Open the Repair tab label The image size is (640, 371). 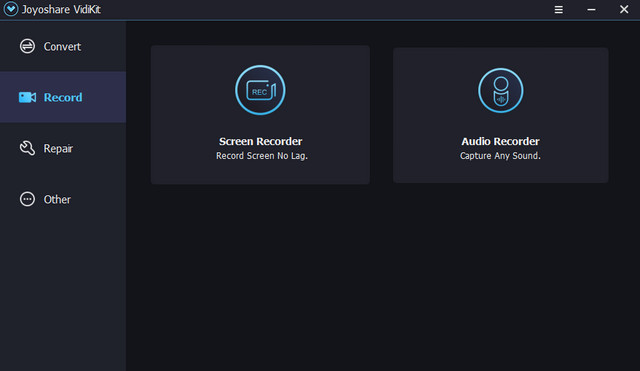[58, 149]
